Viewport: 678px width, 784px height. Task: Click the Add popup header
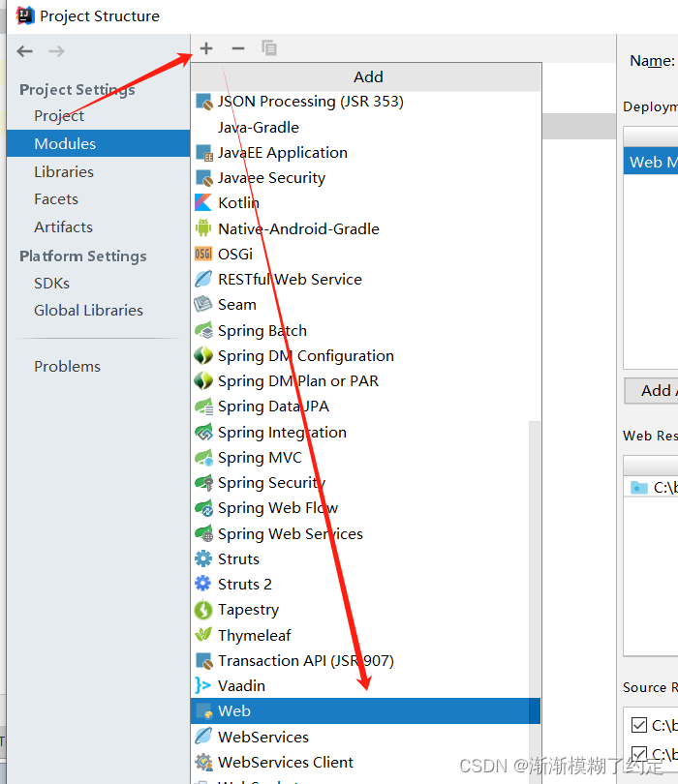tap(367, 77)
